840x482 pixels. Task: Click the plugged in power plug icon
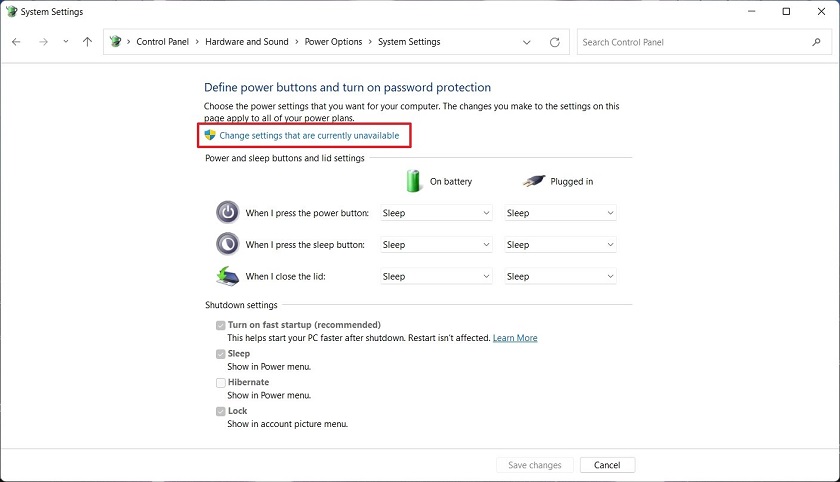click(534, 181)
